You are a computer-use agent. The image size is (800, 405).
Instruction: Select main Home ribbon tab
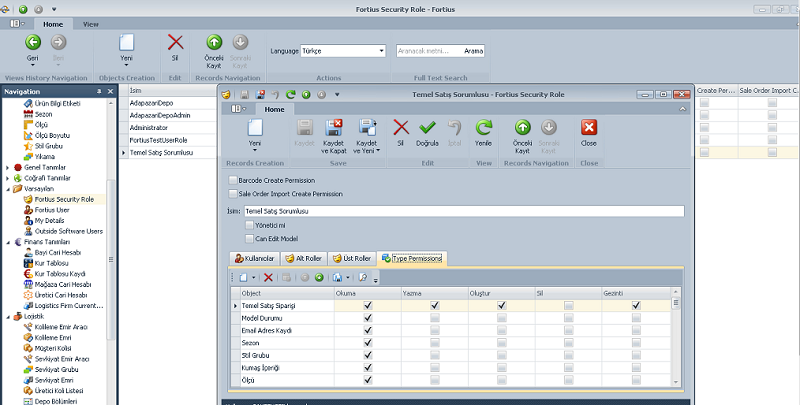[53, 24]
